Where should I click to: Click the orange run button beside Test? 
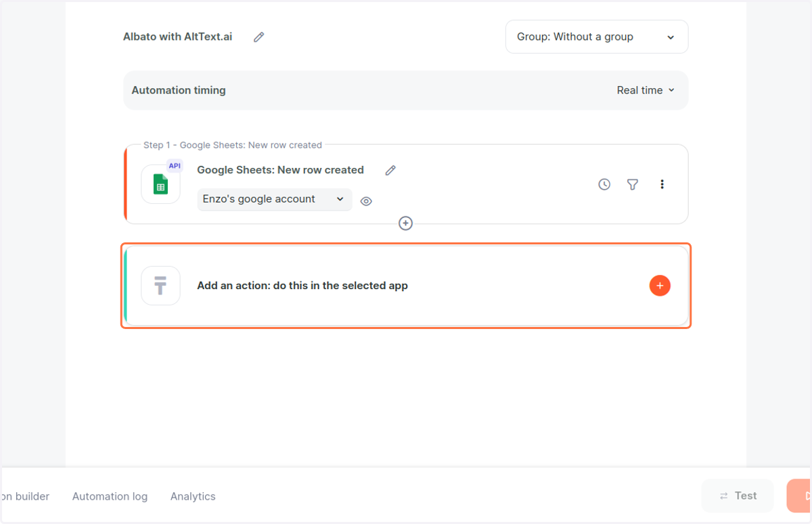click(799, 496)
